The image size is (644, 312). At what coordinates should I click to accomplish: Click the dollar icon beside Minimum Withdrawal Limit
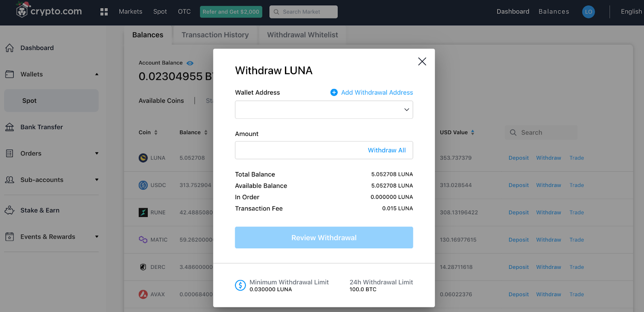(240, 285)
